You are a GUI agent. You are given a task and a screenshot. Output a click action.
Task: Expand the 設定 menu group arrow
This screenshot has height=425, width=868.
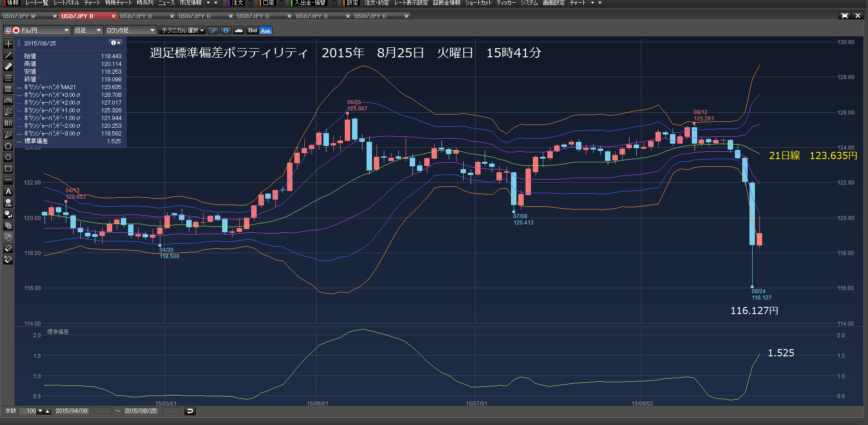[592, 3]
